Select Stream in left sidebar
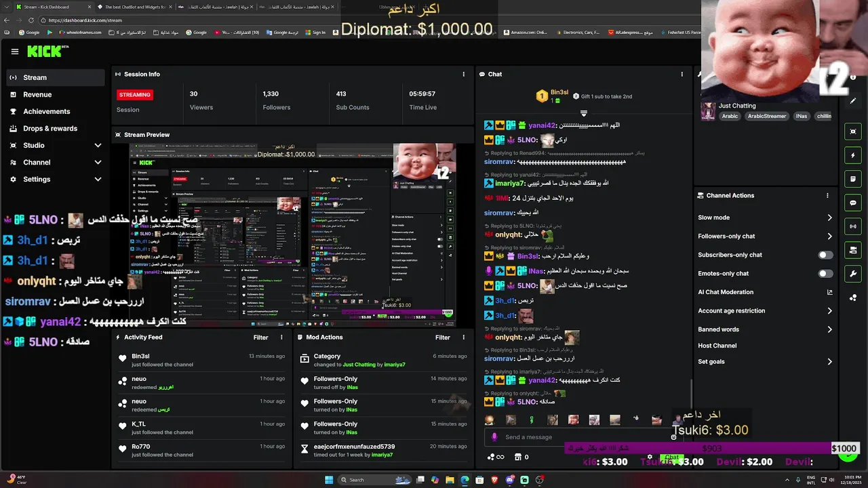 56,77
